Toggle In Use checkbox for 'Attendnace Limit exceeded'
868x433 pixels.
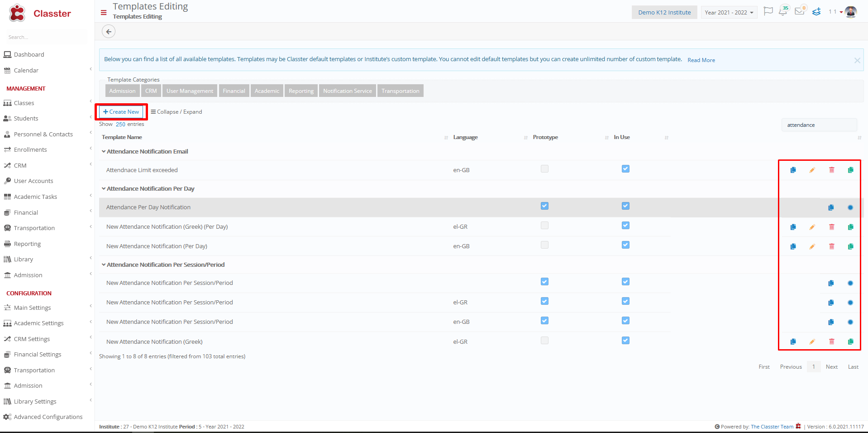(x=625, y=169)
